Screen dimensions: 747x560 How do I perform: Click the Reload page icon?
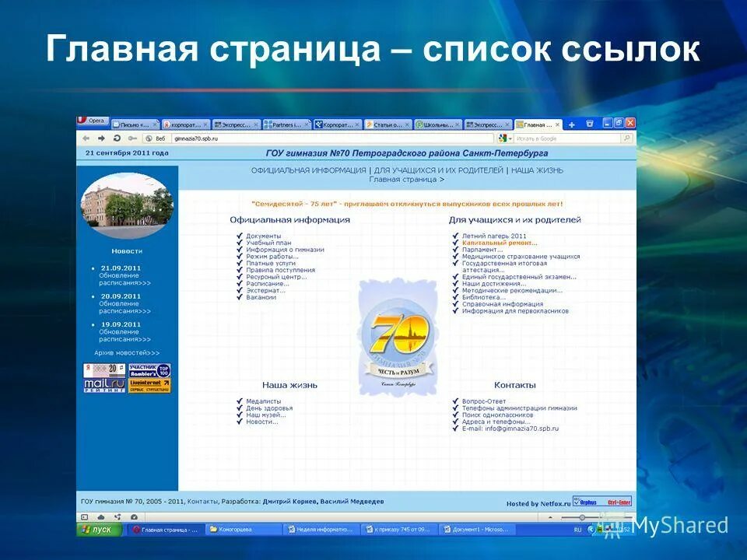tap(117, 138)
